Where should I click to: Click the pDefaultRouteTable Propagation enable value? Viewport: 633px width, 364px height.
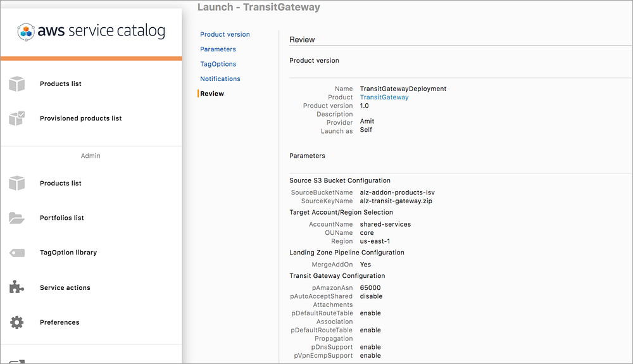tap(370, 330)
